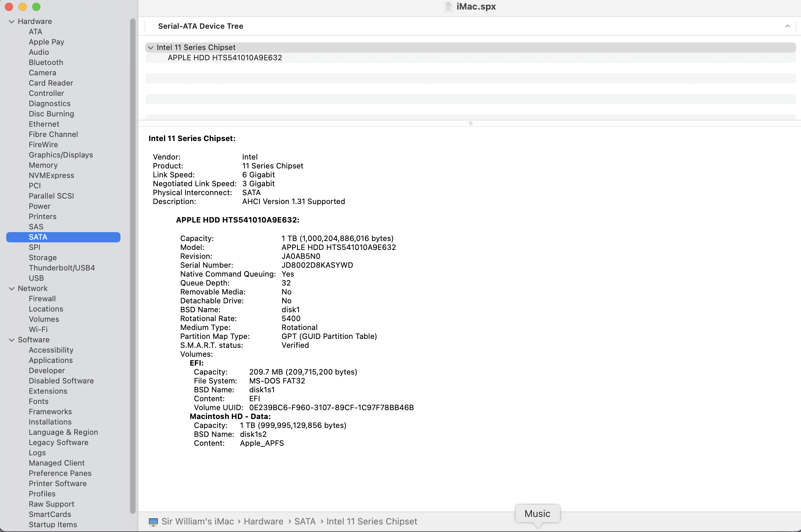Image resolution: width=801 pixels, height=532 pixels.
Task: Click Hardware in the bottom path bar
Action: 263,521
